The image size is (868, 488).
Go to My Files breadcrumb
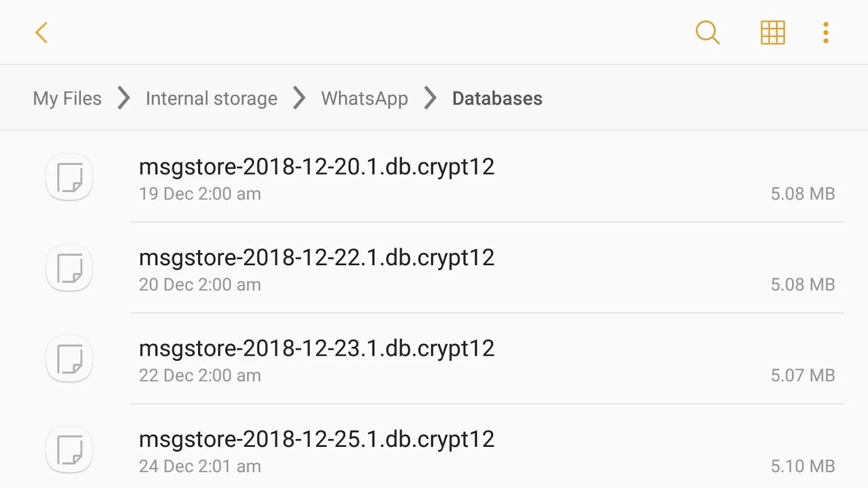pyautogui.click(x=67, y=99)
